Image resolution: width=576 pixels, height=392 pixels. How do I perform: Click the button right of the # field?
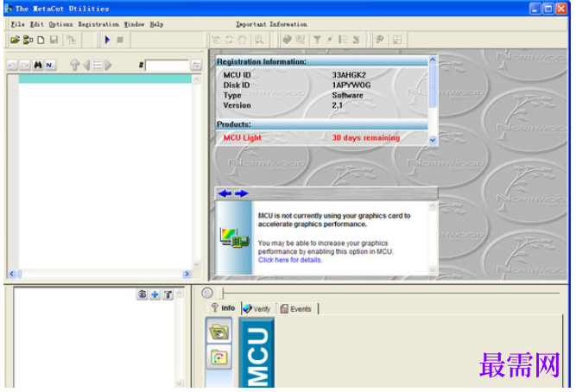coord(196,66)
